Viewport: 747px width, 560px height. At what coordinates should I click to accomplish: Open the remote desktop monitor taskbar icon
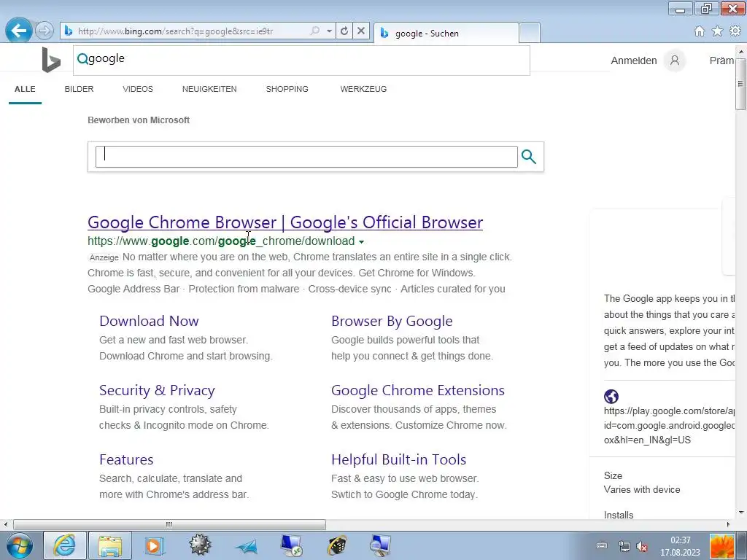click(x=291, y=545)
